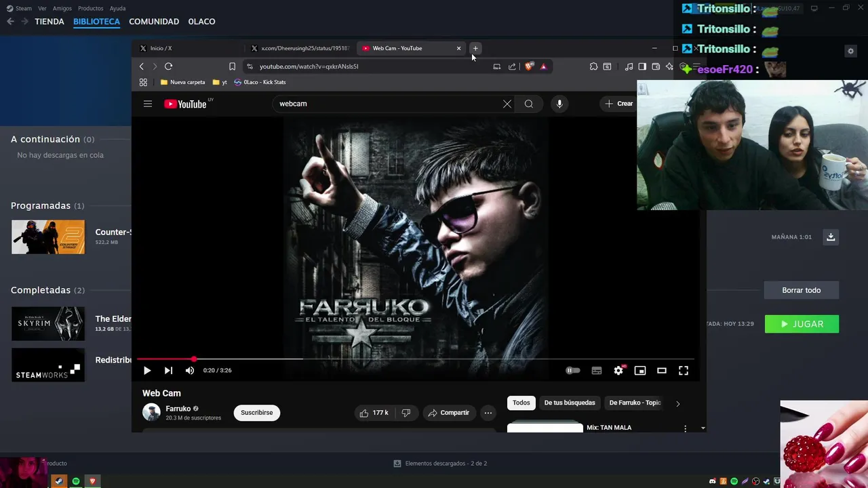Viewport: 868px width, 488px height.
Task: Click Steam back navigation arrow
Action: (10, 22)
